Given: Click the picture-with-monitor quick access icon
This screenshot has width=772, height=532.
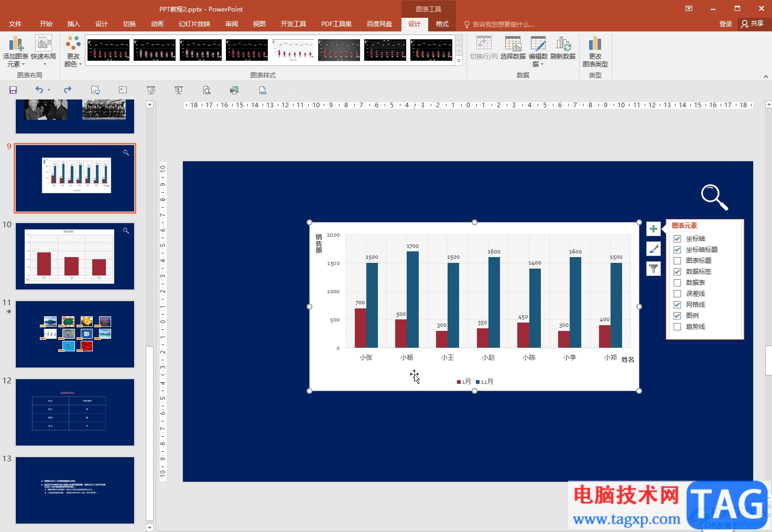Looking at the screenshot, I should [95, 90].
